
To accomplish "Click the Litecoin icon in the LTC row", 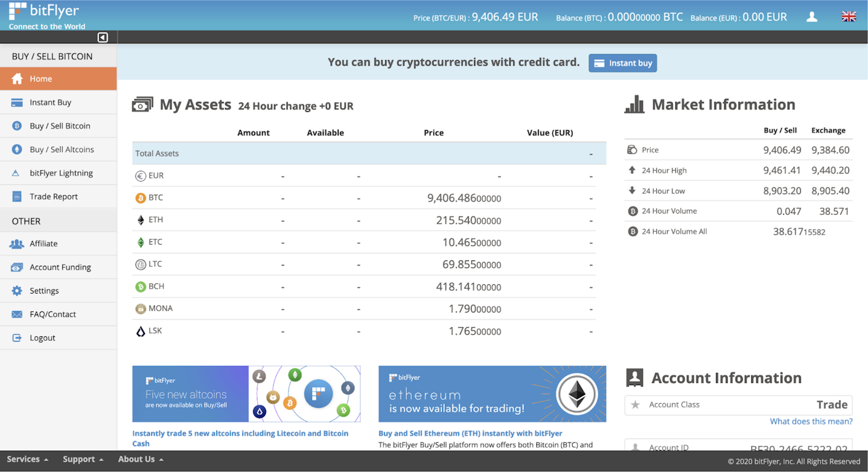I will pyautogui.click(x=141, y=265).
